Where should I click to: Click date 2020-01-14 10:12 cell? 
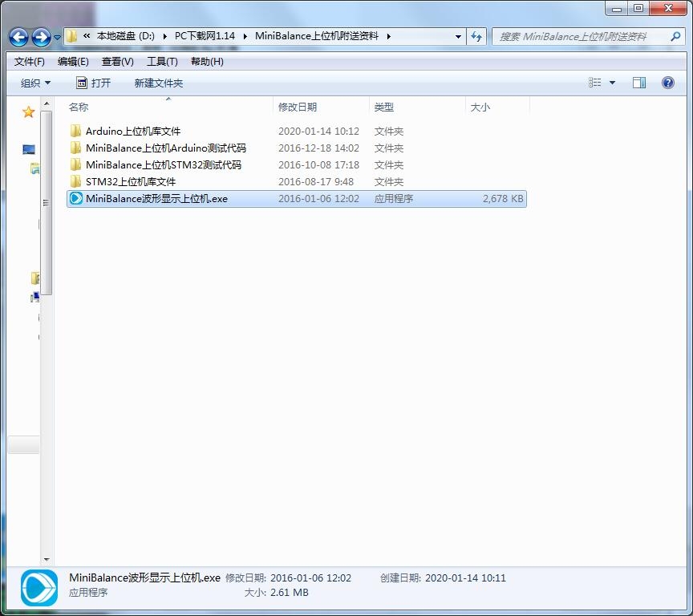pyautogui.click(x=318, y=132)
